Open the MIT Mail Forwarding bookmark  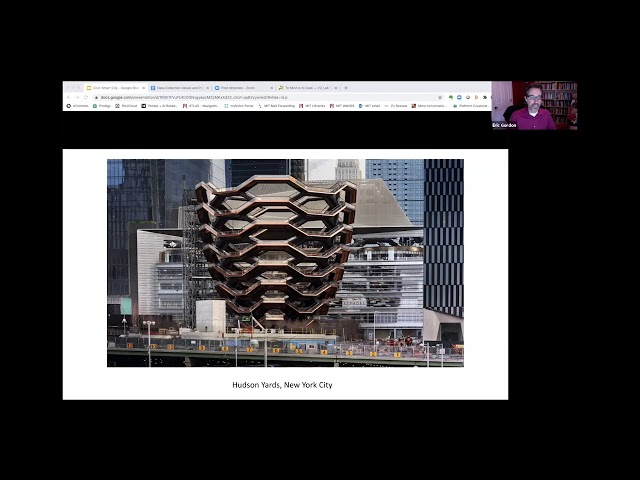[276, 106]
